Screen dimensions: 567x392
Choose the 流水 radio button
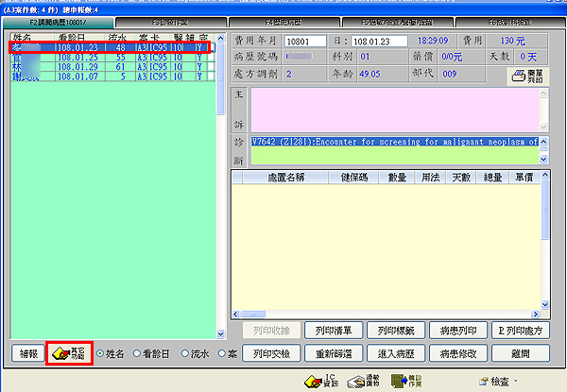[x=186, y=353]
